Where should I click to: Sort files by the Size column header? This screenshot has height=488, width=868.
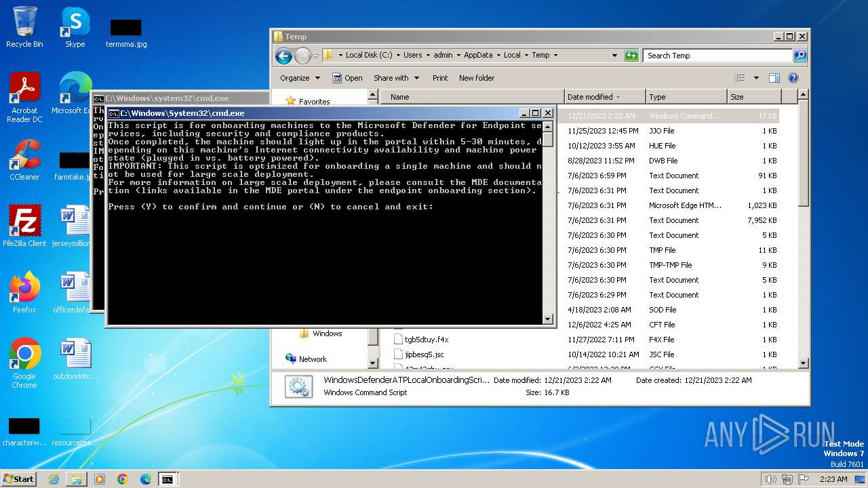pos(753,97)
